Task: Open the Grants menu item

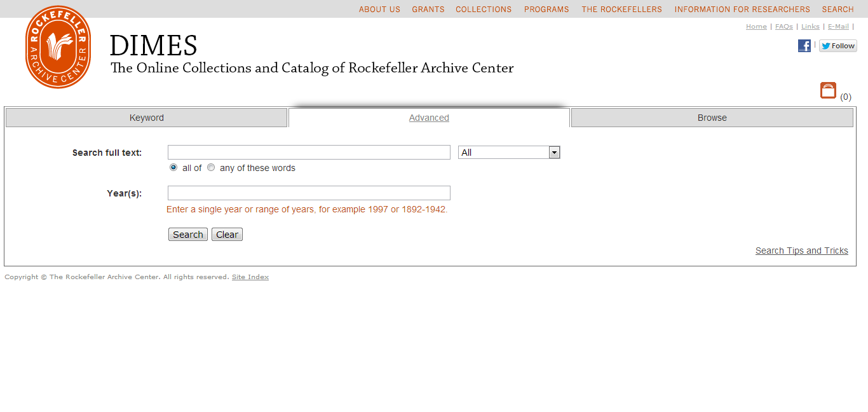Action: (428, 10)
